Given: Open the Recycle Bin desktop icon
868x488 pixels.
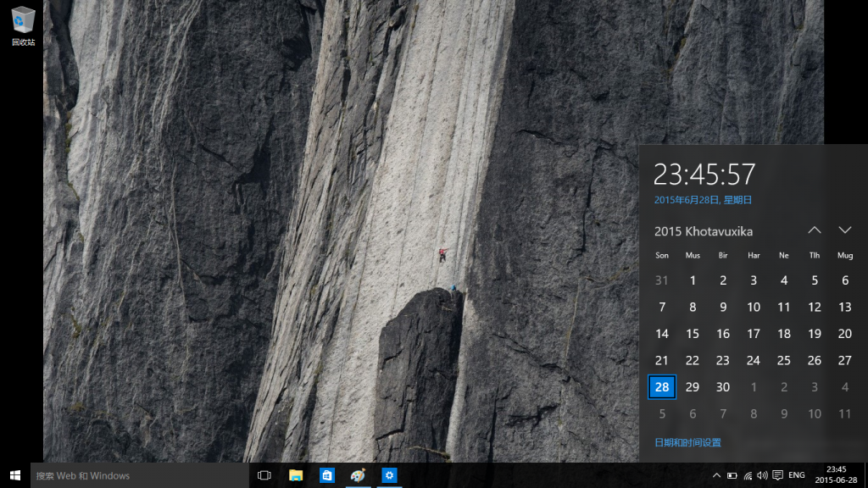Looking at the screenshot, I should (x=23, y=26).
